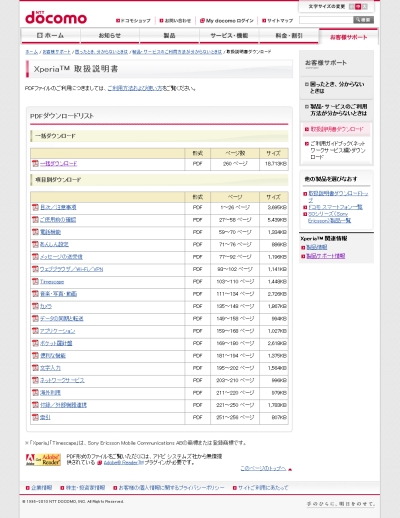Select the large font size button

point(365,7)
